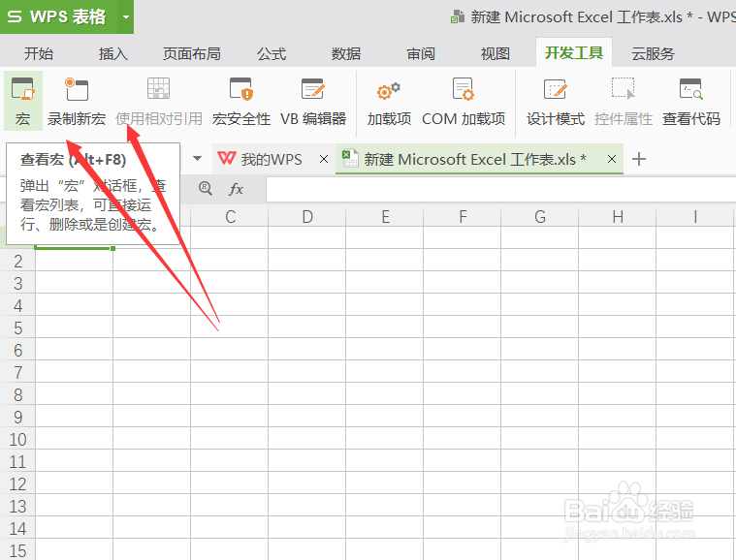
Task: Click the zoom/lookup icon beside fx
Action: click(x=206, y=189)
